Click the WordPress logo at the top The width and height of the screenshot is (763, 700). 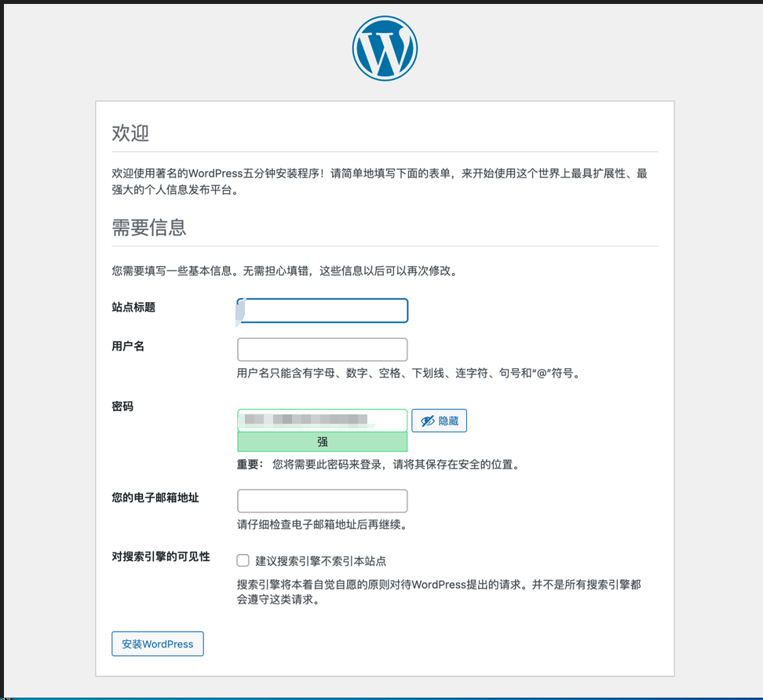385,48
